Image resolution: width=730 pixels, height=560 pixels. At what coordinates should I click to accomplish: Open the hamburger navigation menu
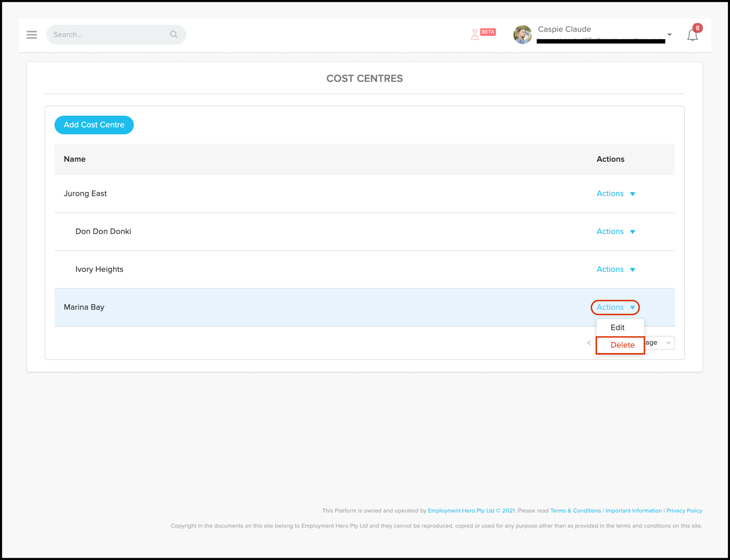[x=32, y=35]
